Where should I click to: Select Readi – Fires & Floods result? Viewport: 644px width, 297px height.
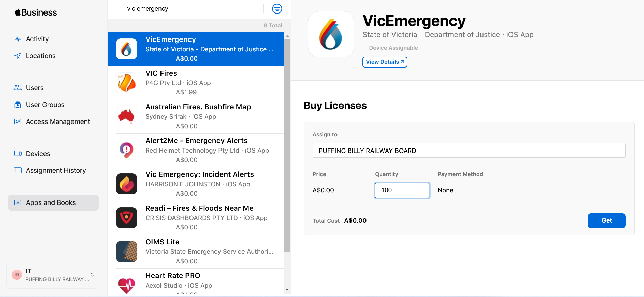point(196,218)
